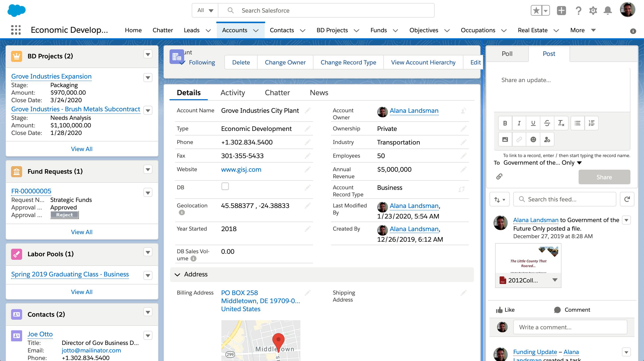Screen dimensions: 644x361
Task: Like Alana Landsman's file post
Action: click(505, 310)
